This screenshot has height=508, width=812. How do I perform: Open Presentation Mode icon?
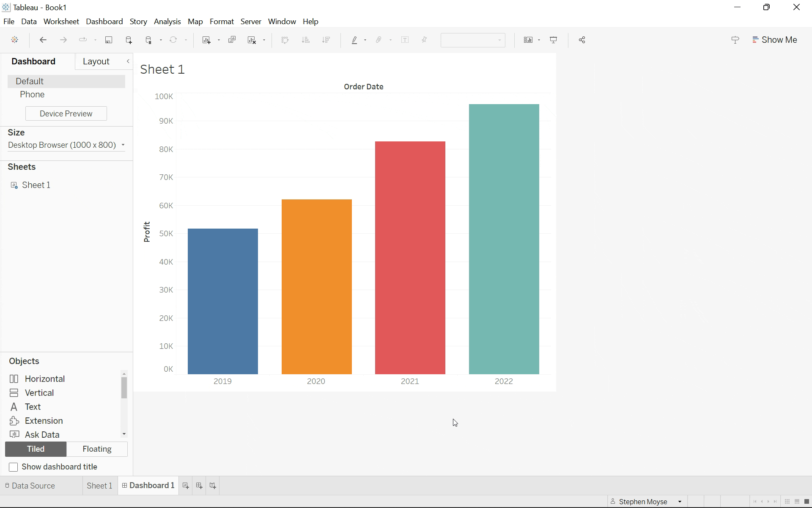(x=553, y=40)
